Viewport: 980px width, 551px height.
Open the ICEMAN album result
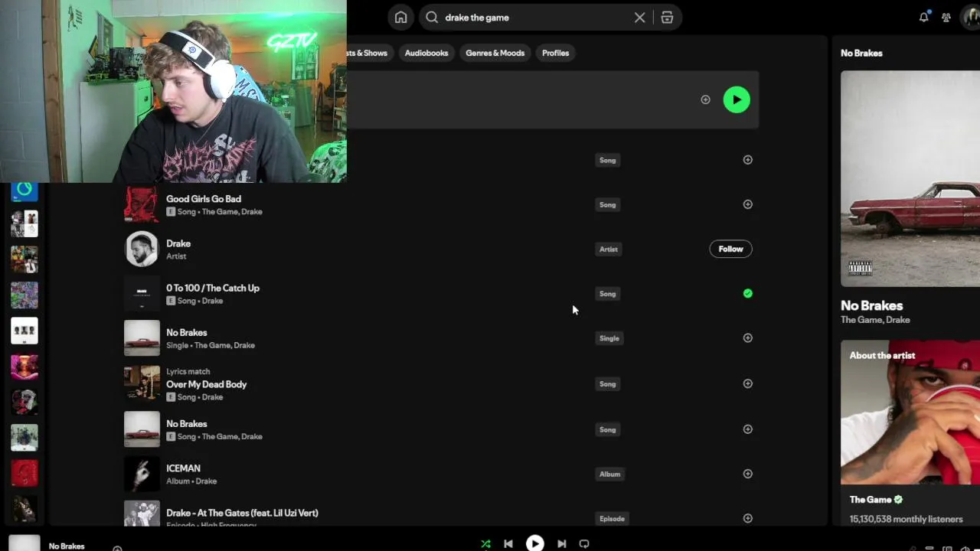pyautogui.click(x=183, y=468)
